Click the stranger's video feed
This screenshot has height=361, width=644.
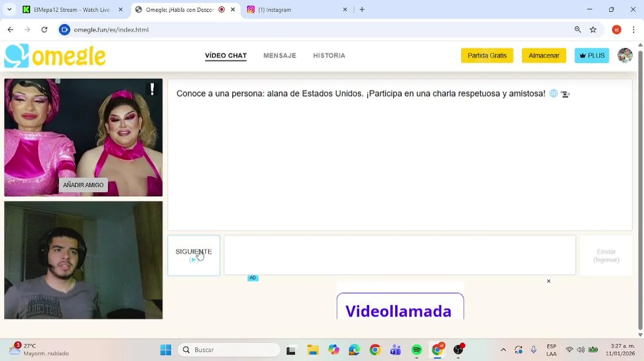coord(83,137)
